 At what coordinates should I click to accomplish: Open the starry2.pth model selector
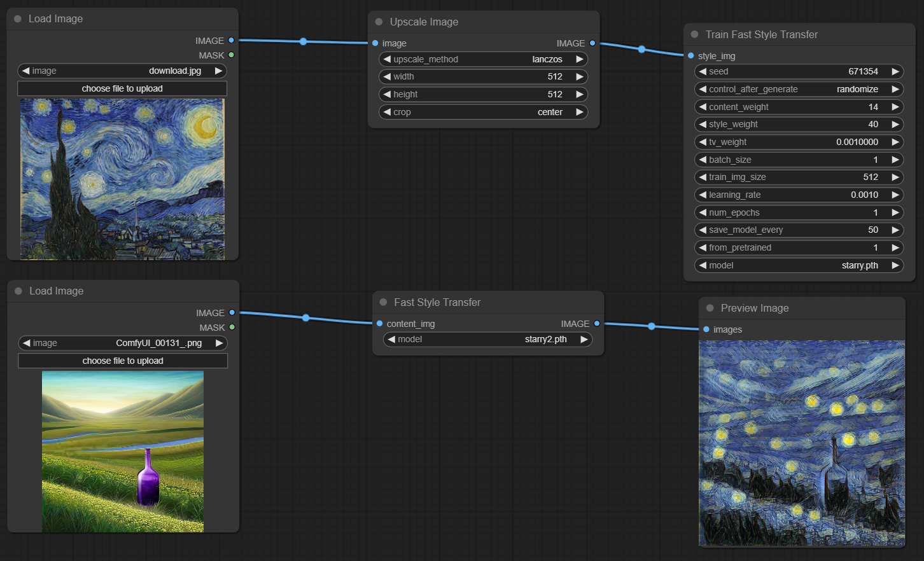487,339
